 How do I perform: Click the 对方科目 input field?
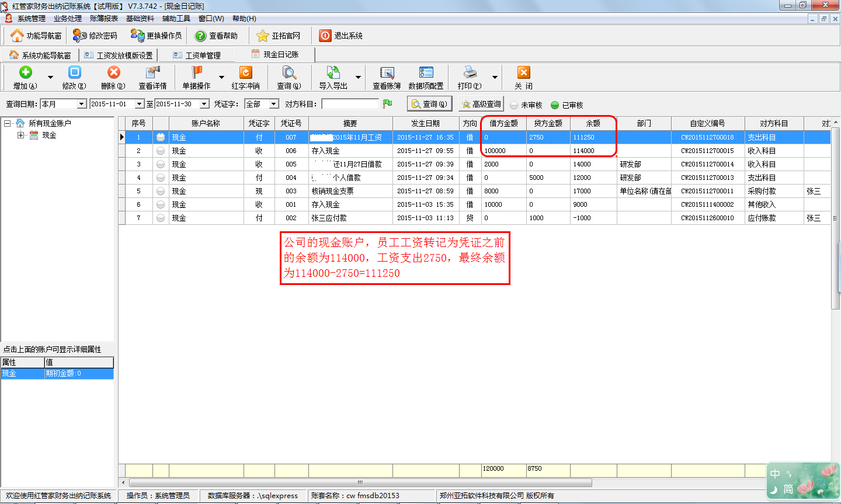click(350, 104)
